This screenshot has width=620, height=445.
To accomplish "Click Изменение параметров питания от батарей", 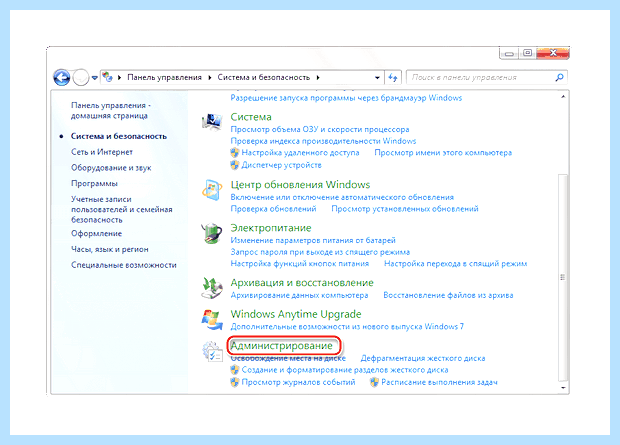I will 313,240.
